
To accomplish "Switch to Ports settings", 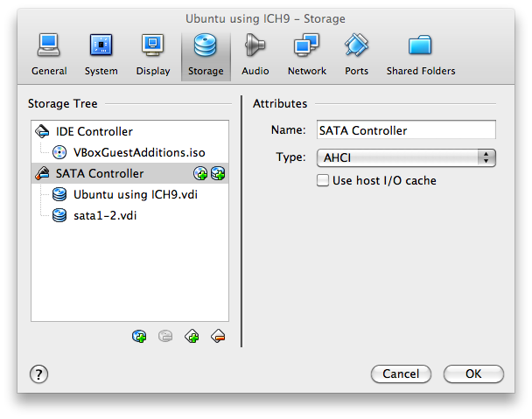I will (356, 54).
